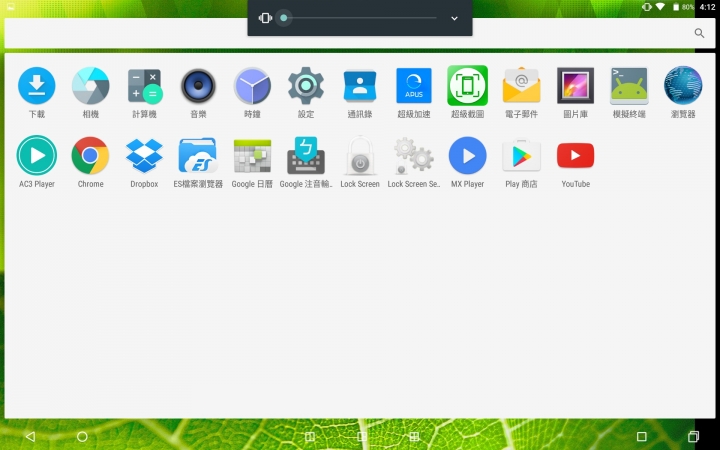Tap the overlapping windows button in navigation bar
720x450 pixels.
693,436
